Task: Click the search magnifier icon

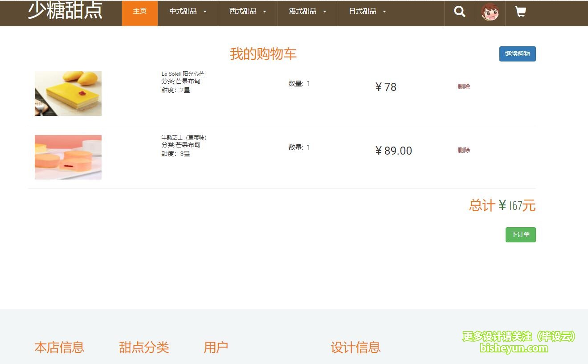Action: click(459, 12)
